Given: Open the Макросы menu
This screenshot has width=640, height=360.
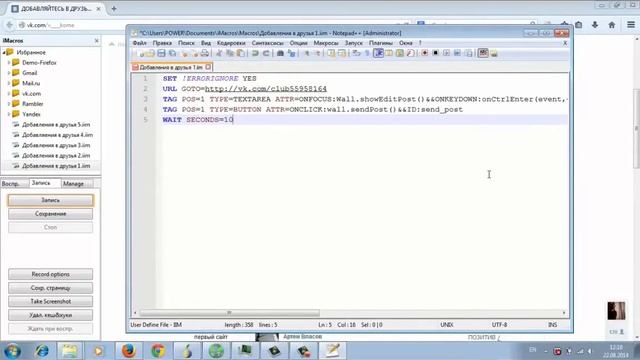Looking at the screenshot, I should coord(326,43).
